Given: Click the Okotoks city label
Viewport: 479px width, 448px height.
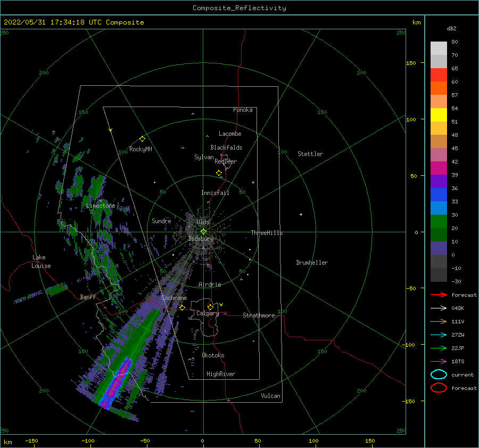Looking at the screenshot, I should [x=213, y=355].
